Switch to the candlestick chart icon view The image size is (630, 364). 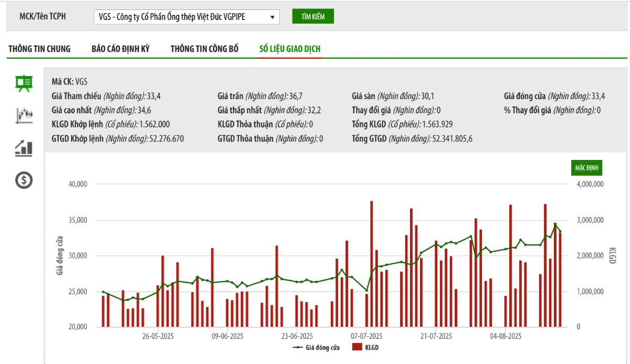[24, 115]
